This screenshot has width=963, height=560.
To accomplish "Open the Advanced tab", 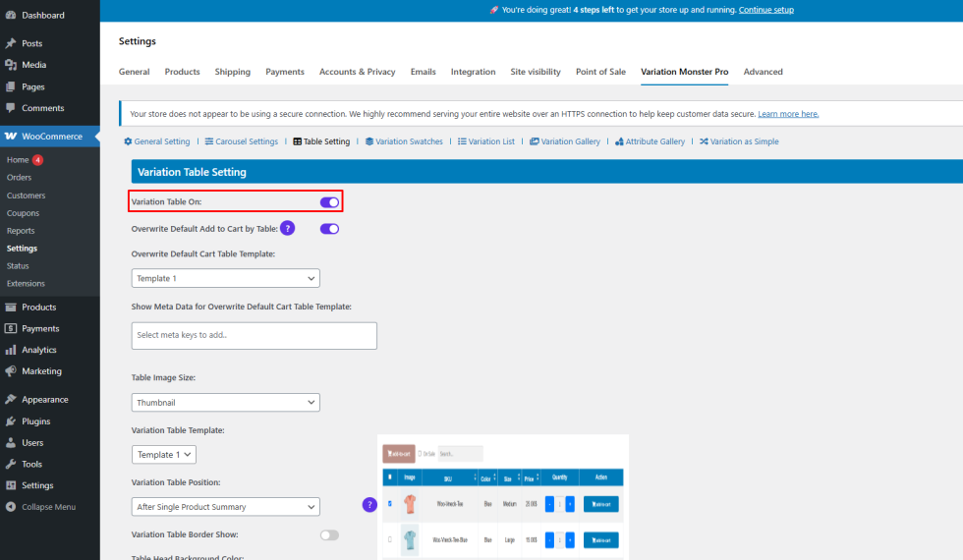I will [x=763, y=72].
